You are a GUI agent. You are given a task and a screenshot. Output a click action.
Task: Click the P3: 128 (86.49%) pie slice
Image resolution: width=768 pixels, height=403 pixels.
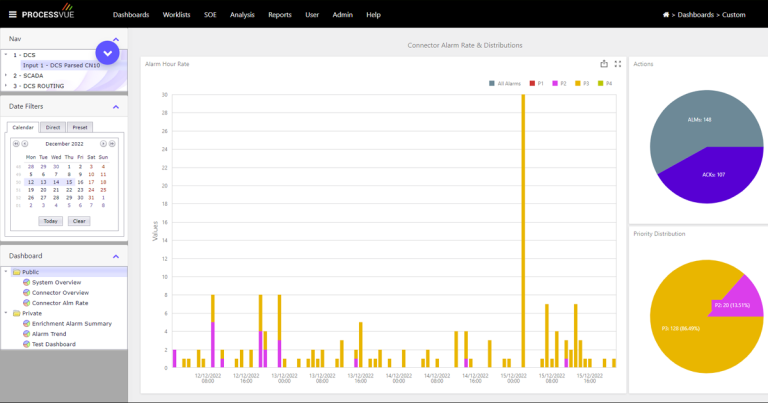(681, 328)
